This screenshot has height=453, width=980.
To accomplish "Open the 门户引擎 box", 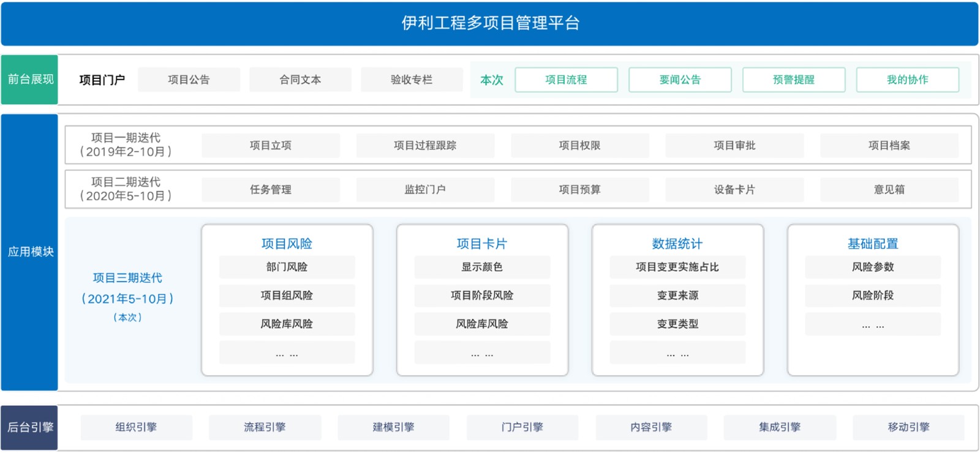I will click(x=522, y=427).
